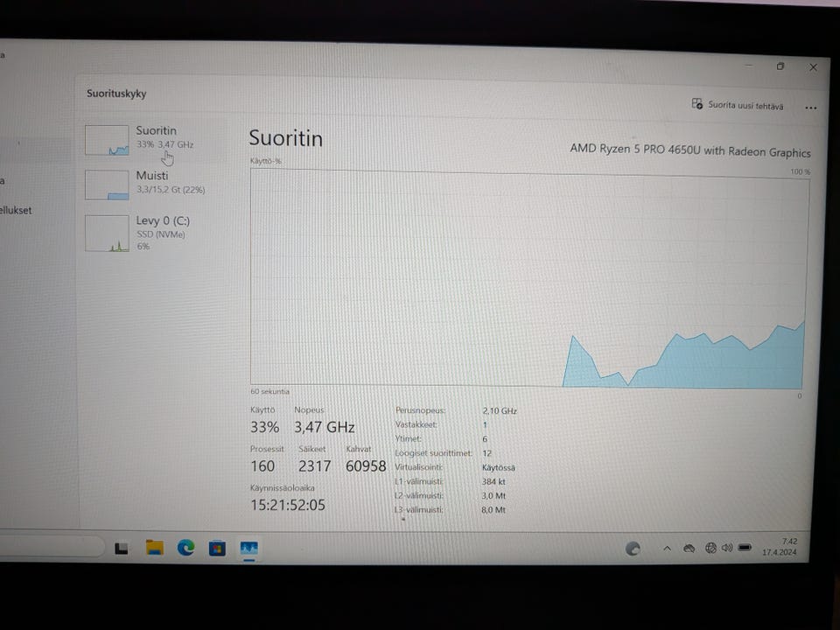The image size is (840, 630).
Task: Click the threads count value 2317
Action: pyautogui.click(x=314, y=466)
